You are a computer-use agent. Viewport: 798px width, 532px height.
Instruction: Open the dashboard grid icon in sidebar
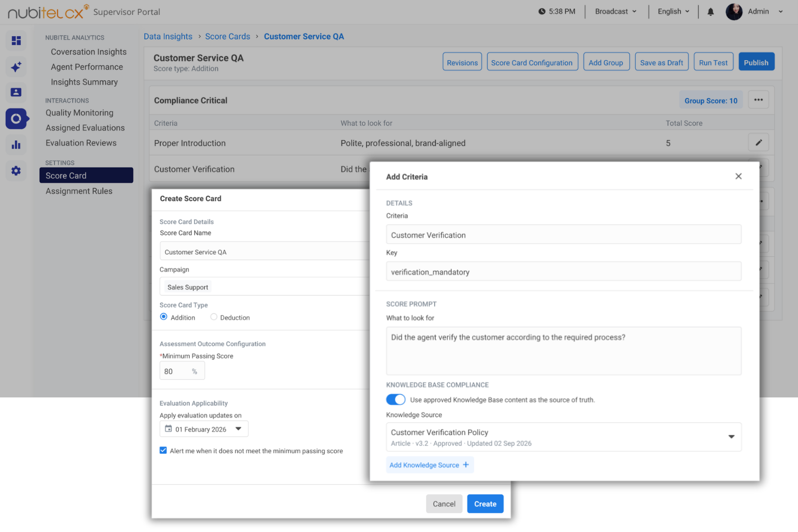16,40
